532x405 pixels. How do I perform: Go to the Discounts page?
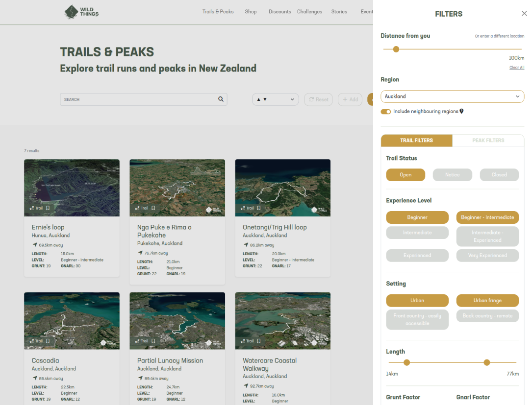279,12
